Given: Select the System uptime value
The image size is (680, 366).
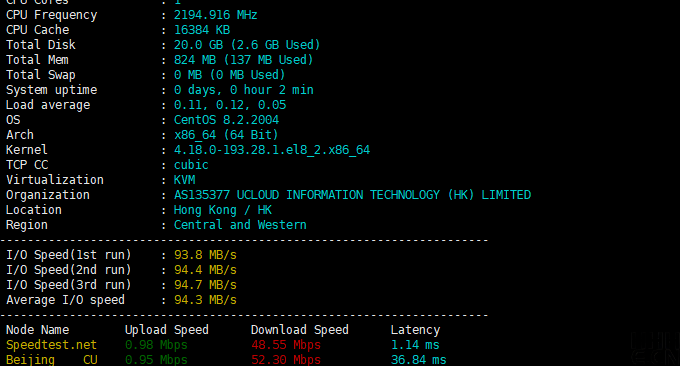Looking at the screenshot, I should (244, 90).
